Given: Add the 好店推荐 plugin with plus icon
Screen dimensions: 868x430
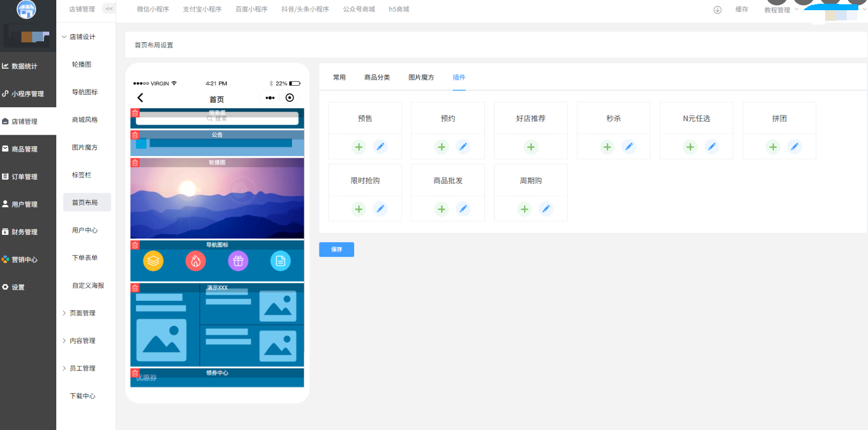Looking at the screenshot, I should (530, 147).
